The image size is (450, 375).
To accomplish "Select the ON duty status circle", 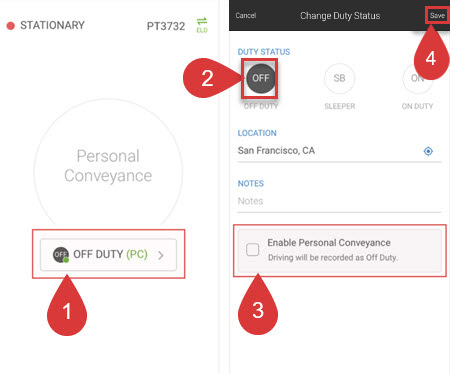I will (x=417, y=79).
